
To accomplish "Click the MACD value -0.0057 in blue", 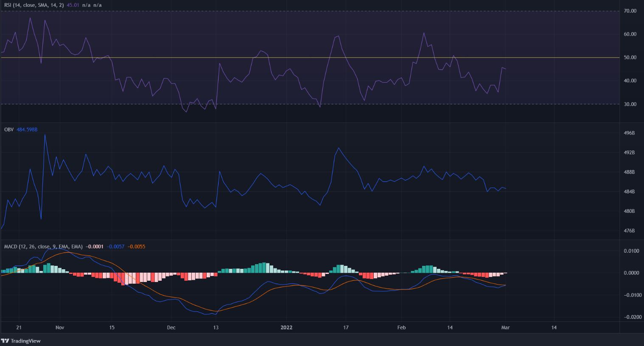I will coord(115,246).
